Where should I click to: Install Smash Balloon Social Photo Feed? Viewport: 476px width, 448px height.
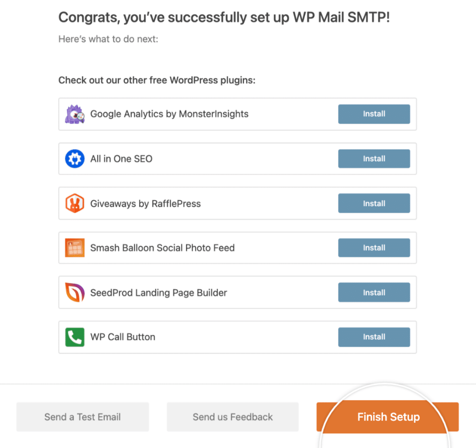click(x=374, y=248)
